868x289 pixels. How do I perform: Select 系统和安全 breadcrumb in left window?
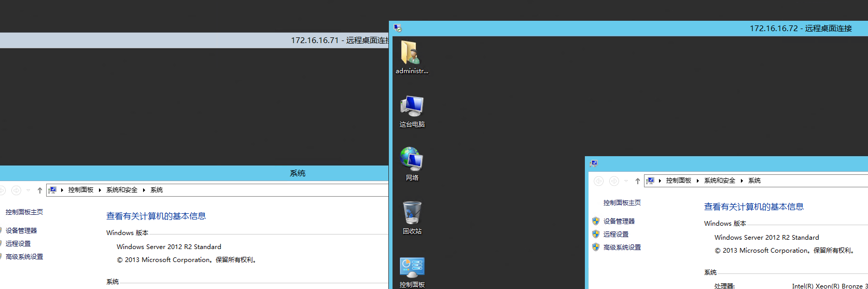[x=122, y=190]
